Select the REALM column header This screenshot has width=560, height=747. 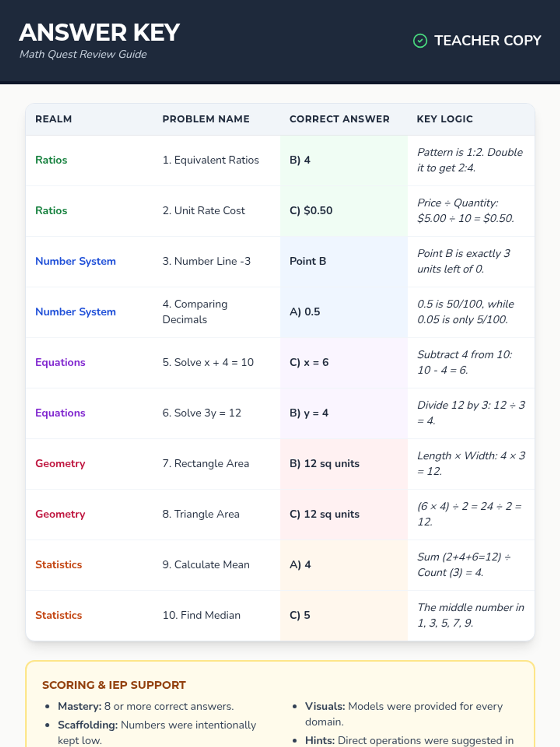(54, 119)
